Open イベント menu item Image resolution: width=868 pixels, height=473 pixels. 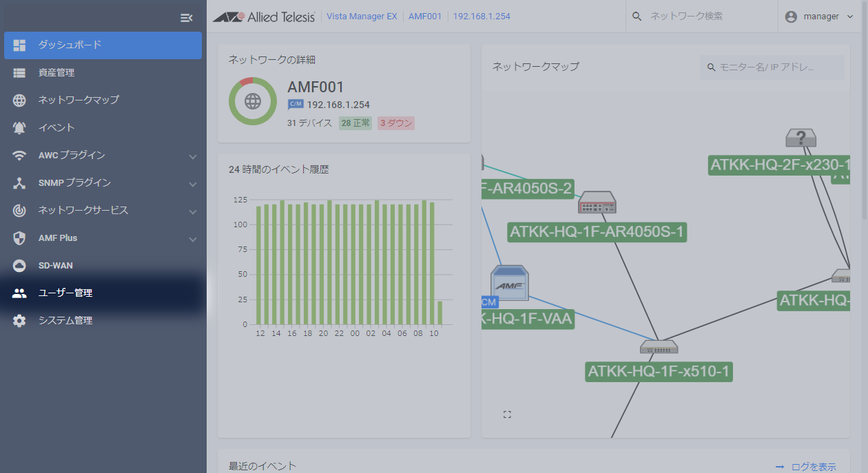[103, 127]
